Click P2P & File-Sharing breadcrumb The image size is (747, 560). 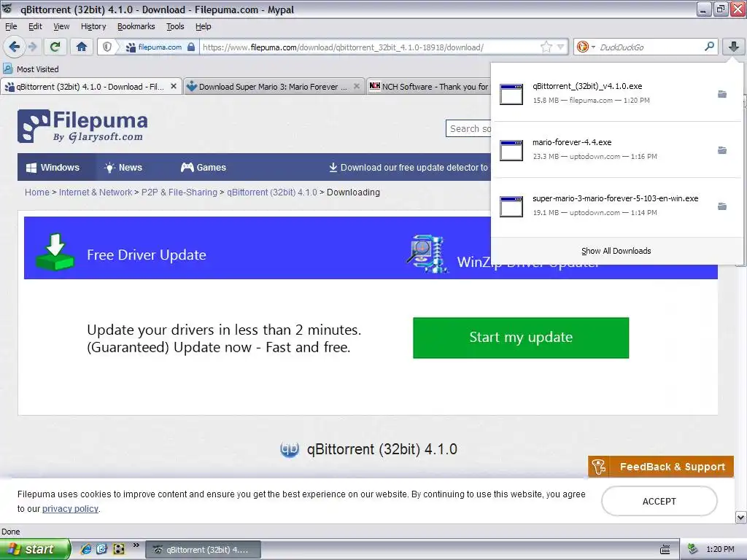pos(179,192)
